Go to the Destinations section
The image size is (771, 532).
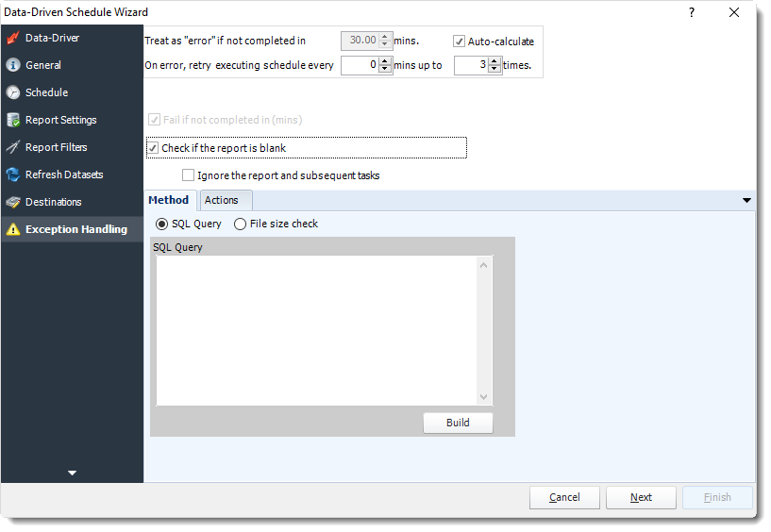pos(73,202)
